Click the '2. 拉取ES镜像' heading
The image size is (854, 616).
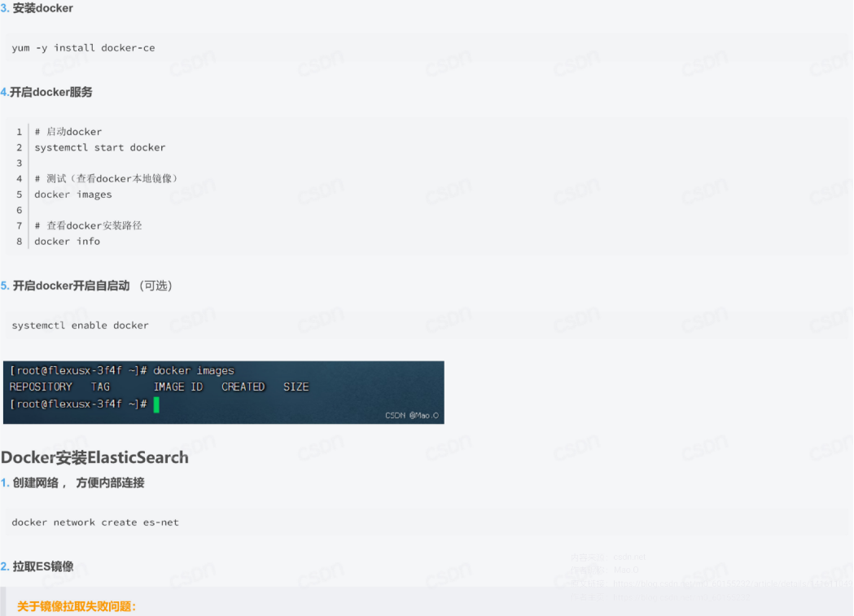(37, 566)
